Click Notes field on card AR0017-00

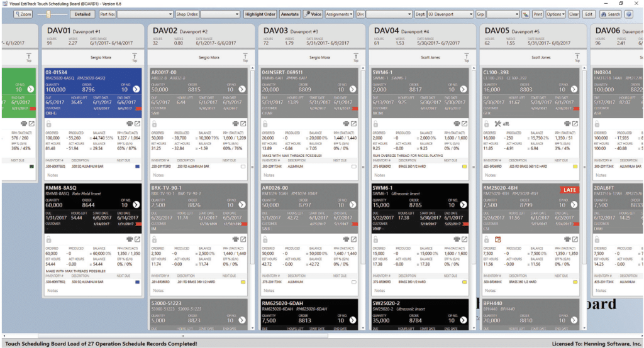point(198,175)
